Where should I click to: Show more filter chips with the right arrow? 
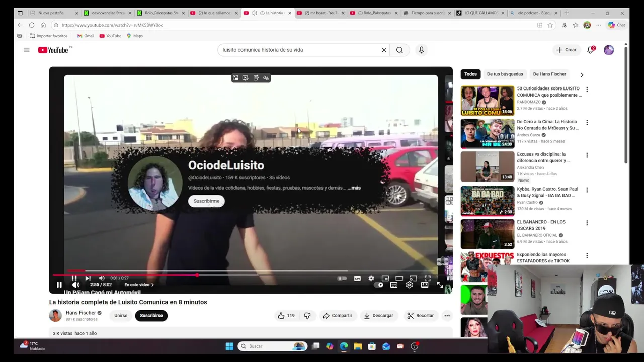coord(582,74)
